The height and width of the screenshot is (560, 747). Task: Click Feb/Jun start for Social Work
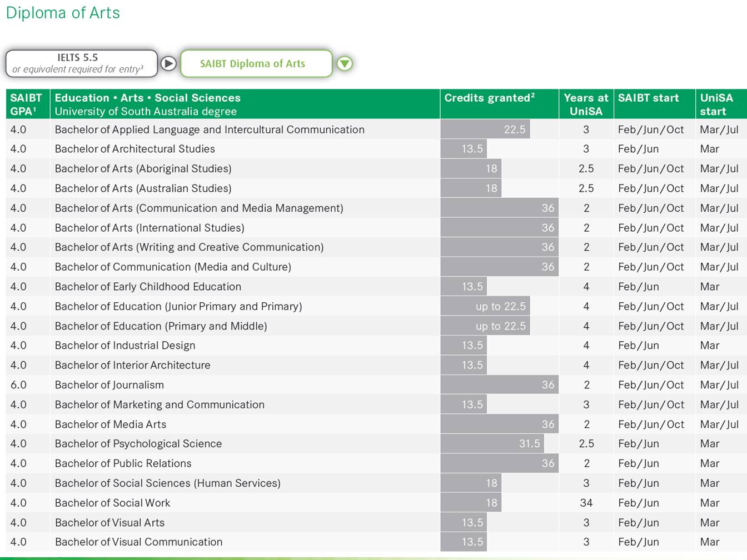pyautogui.click(x=639, y=503)
